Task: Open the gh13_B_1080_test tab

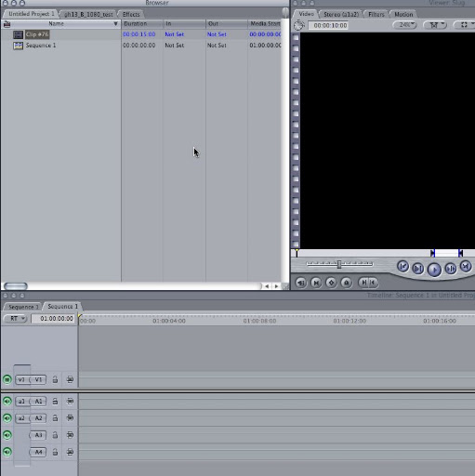Action: click(88, 14)
